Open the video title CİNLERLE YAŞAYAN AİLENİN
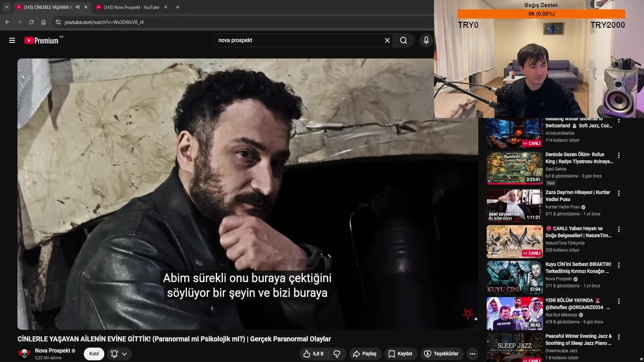 click(x=174, y=339)
